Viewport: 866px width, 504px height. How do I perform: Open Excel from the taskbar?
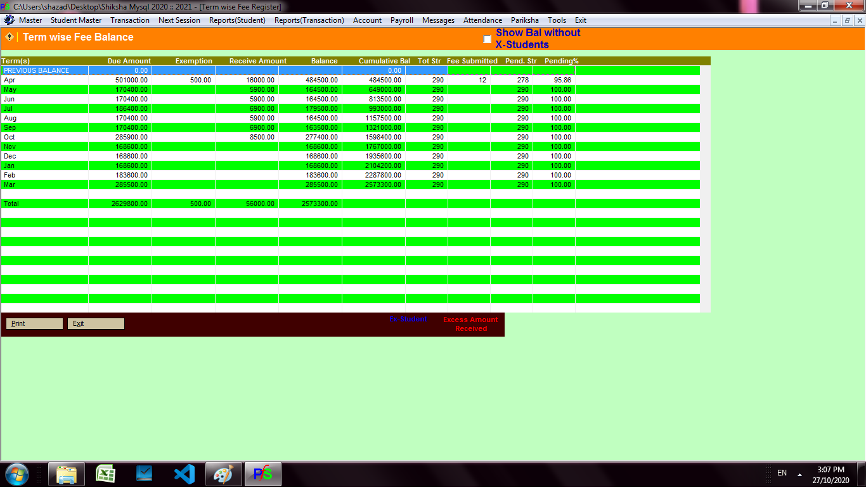click(x=106, y=474)
